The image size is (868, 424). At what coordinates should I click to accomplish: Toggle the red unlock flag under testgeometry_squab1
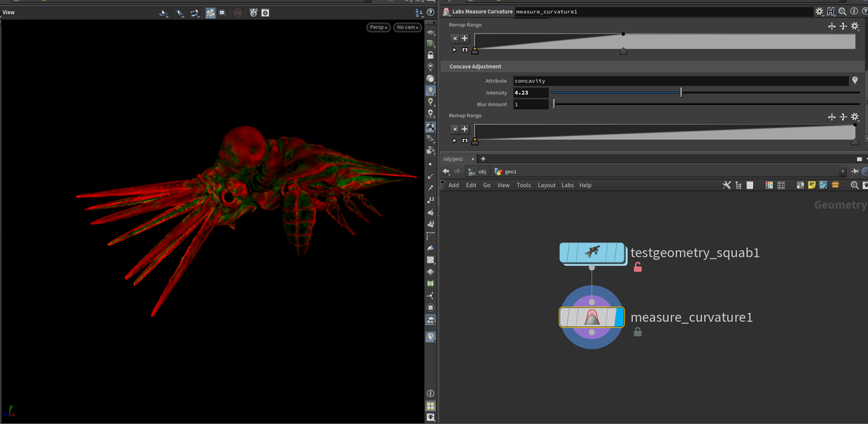(638, 267)
